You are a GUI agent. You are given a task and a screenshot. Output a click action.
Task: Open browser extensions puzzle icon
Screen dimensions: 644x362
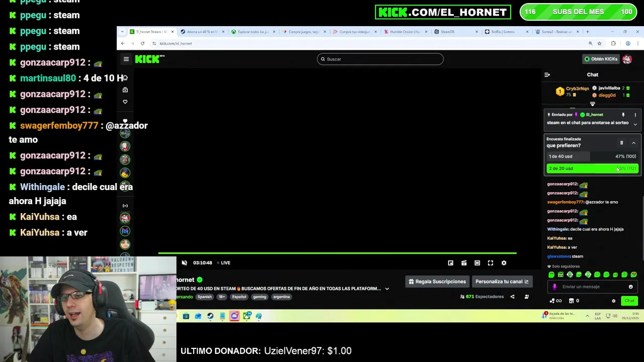[x=613, y=43]
